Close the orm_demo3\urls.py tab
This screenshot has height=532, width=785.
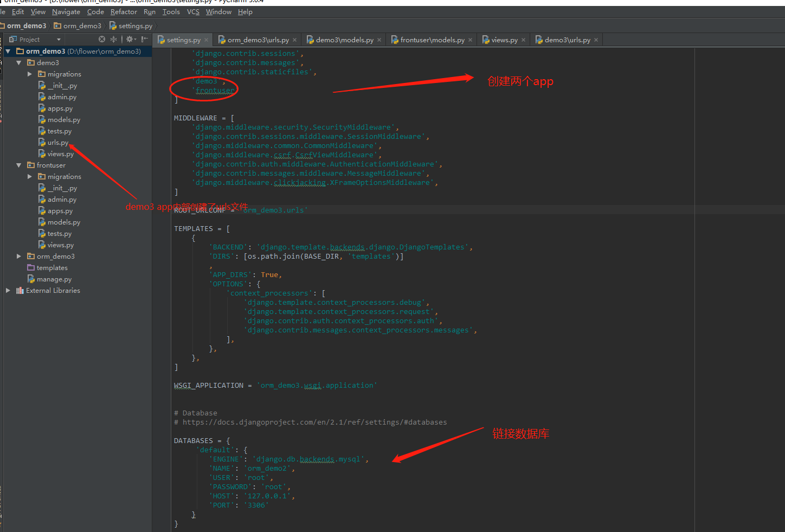tap(294, 40)
